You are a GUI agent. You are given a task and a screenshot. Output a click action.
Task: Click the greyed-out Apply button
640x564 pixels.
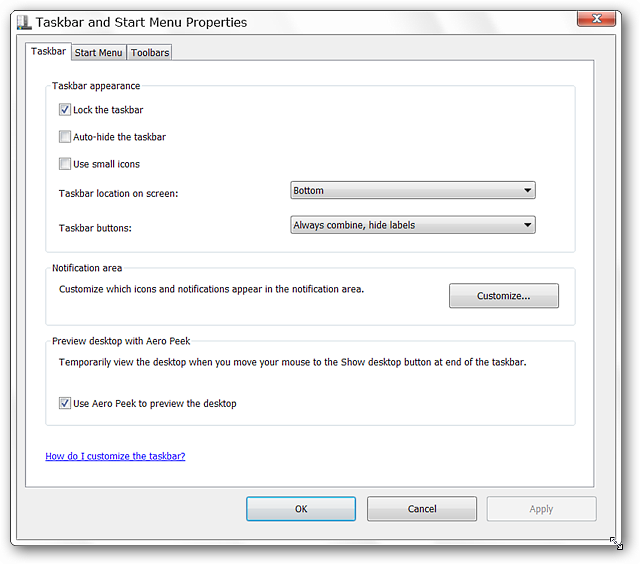pos(541,509)
